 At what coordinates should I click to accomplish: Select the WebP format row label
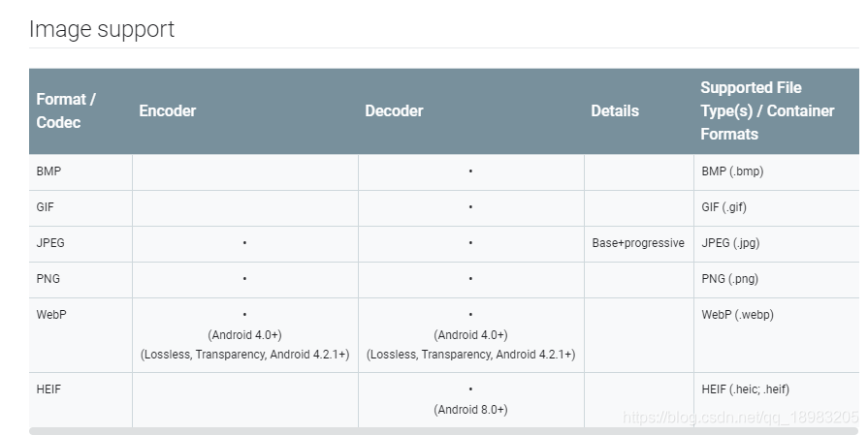51,315
